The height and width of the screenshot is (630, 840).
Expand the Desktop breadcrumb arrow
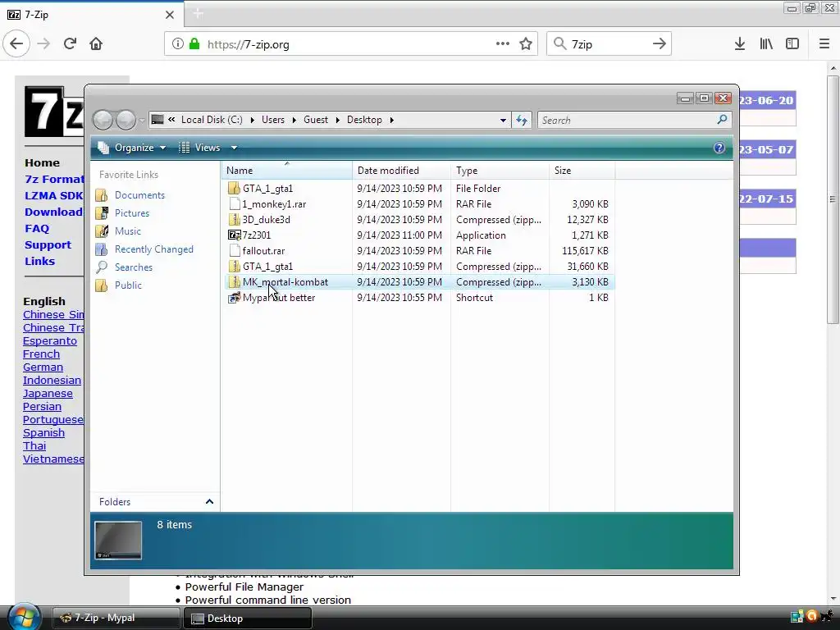tap(391, 120)
